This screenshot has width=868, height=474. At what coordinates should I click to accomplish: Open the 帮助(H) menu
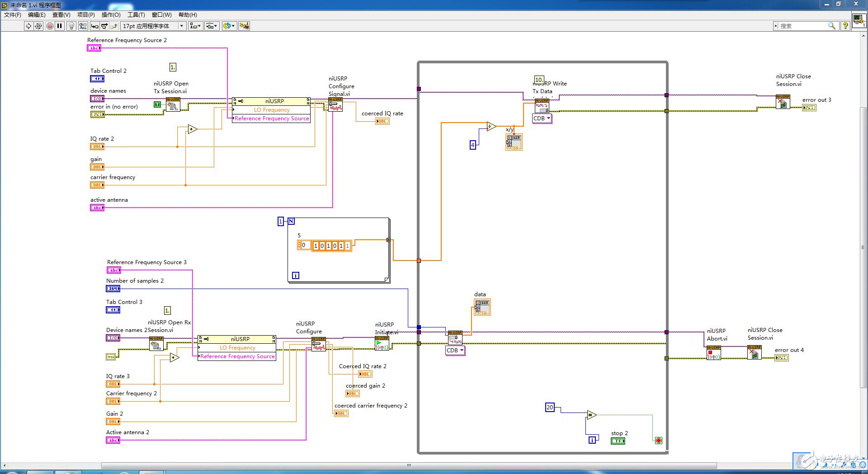[x=188, y=15]
